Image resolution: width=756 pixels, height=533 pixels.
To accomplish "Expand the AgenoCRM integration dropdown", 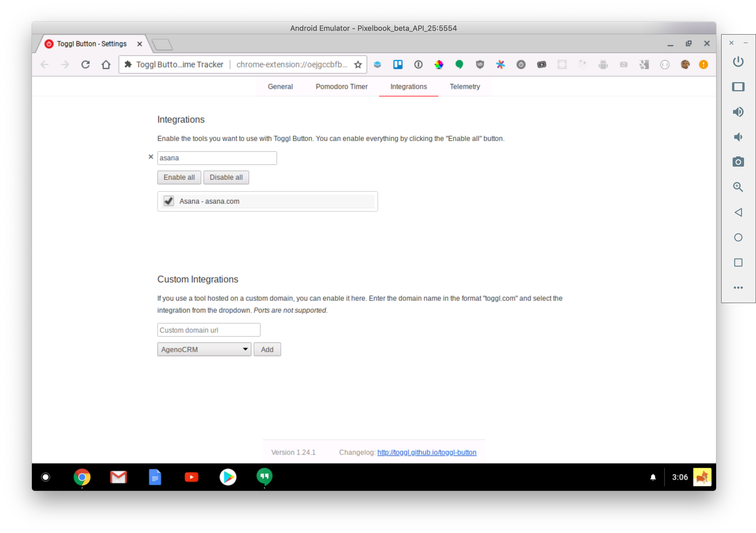I will [204, 350].
